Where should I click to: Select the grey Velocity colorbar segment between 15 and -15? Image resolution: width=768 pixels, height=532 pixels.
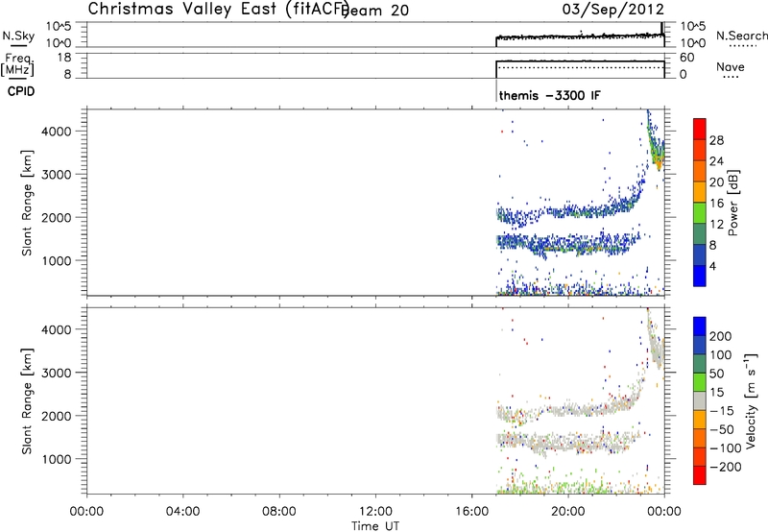point(700,400)
